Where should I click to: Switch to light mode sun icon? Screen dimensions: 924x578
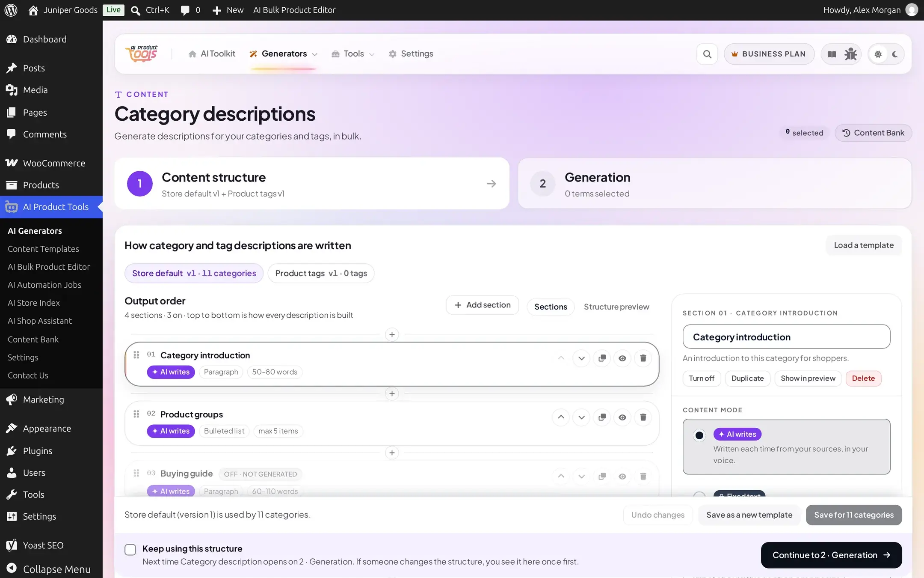click(x=878, y=54)
